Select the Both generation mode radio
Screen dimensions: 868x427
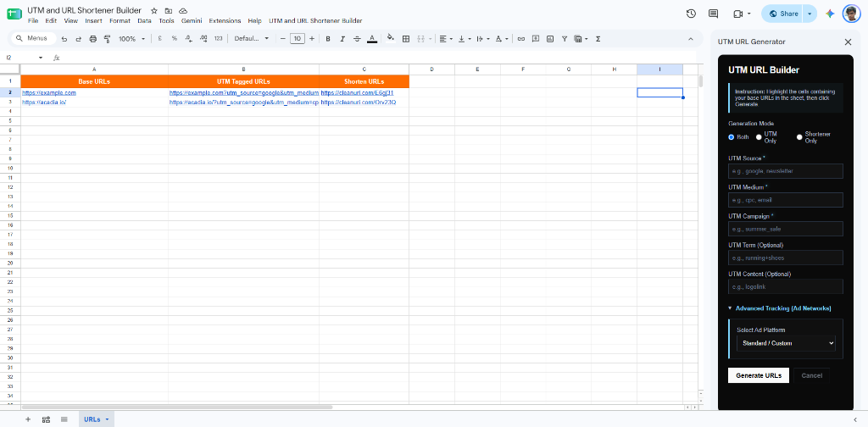click(732, 137)
